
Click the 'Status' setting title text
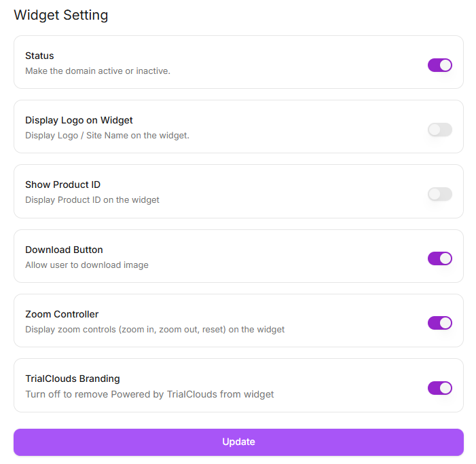click(39, 56)
